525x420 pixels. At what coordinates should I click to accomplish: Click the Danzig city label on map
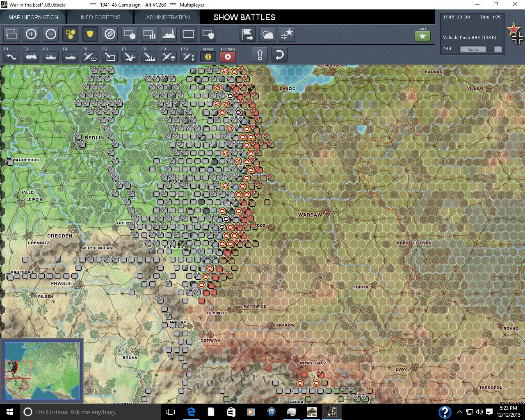pyautogui.click(x=288, y=89)
